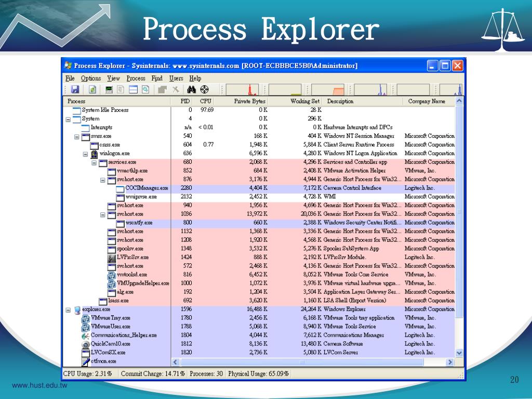Screen dimensions: 532x399
Task: Select the wscntfy.exe process row
Action: click(259, 223)
